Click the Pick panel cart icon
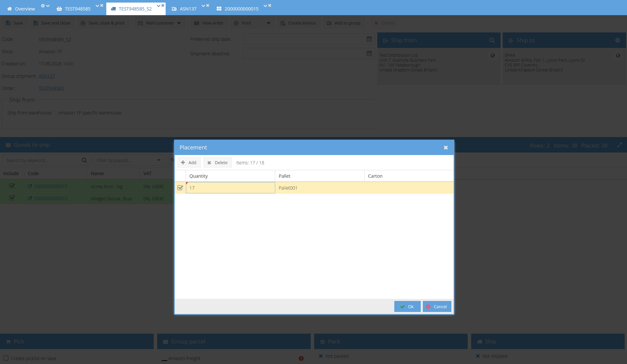The height and width of the screenshot is (364, 627). [8, 342]
